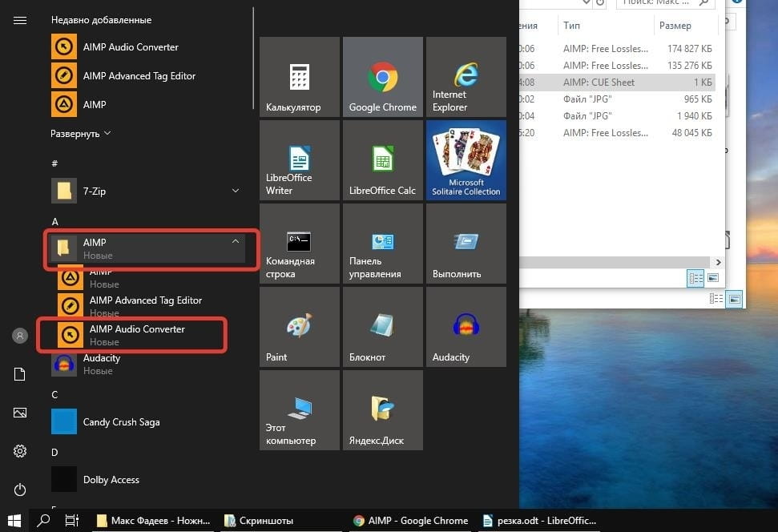Screen dimensions: 778x532
Task: Open the Pictures icon in Start sidebar
Action: [x=20, y=413]
